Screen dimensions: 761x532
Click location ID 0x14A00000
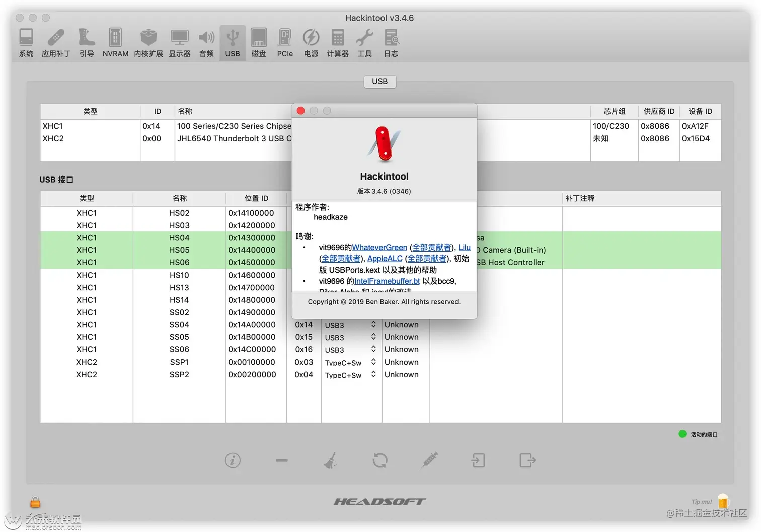coord(252,325)
